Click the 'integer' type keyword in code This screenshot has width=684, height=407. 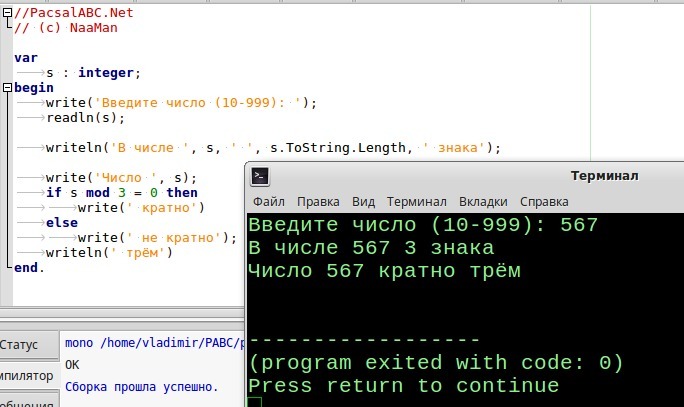108,72
